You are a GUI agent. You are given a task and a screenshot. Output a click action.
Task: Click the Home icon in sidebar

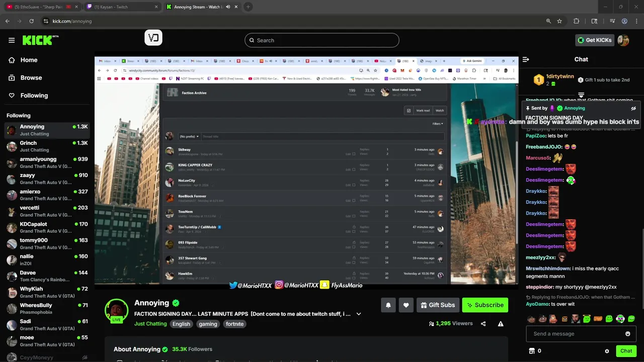click(12, 60)
